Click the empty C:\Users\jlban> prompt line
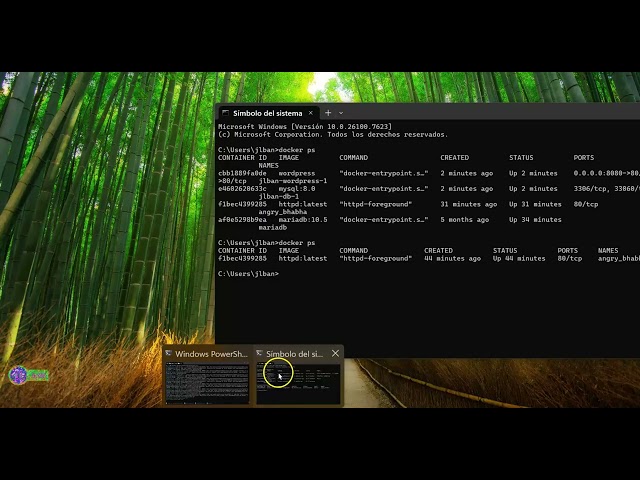 (x=248, y=274)
